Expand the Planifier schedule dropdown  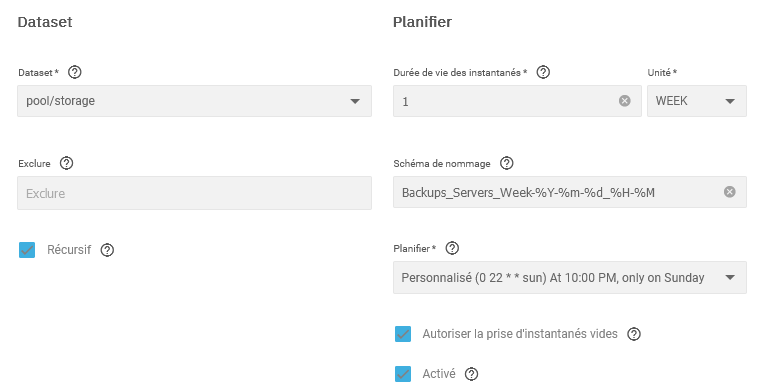click(x=570, y=277)
